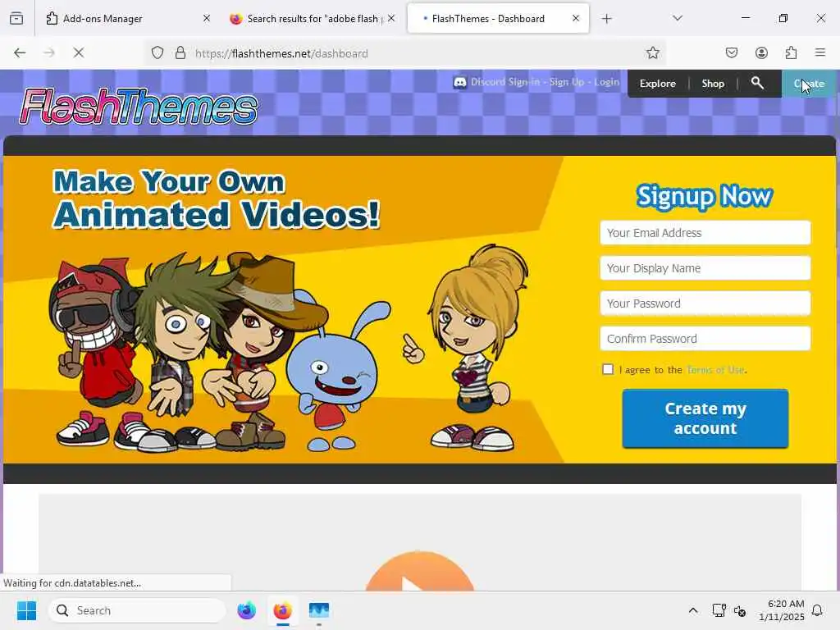Click the Your Display Name field
The width and height of the screenshot is (840, 630).
click(705, 268)
